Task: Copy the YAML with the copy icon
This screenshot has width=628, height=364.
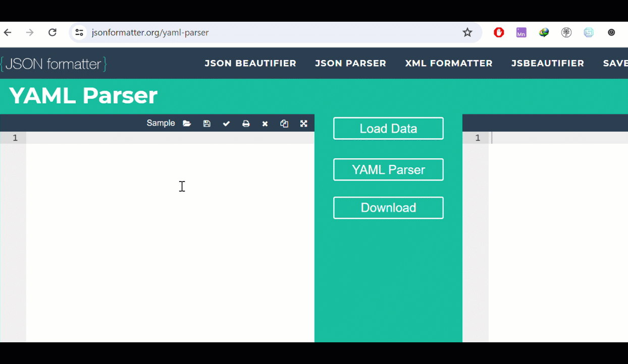Action: point(284,123)
